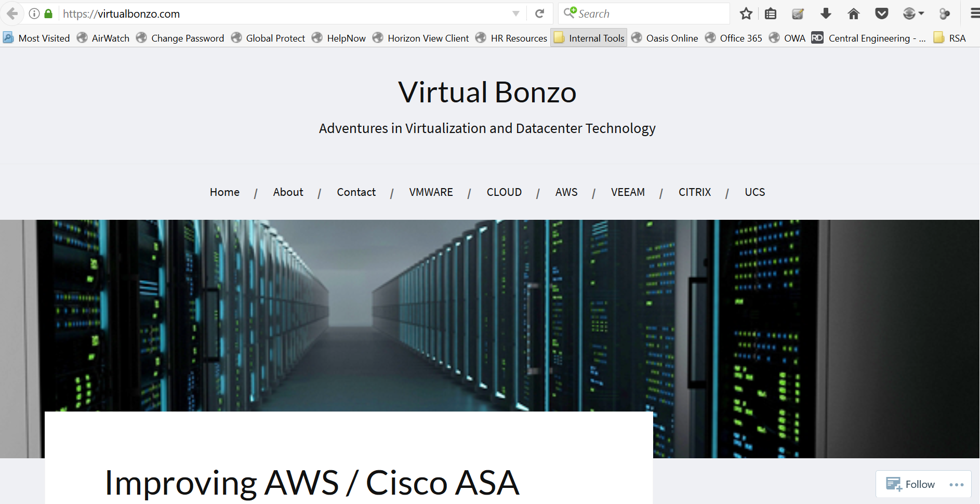Select CITRIX in the site navigation

coord(695,192)
